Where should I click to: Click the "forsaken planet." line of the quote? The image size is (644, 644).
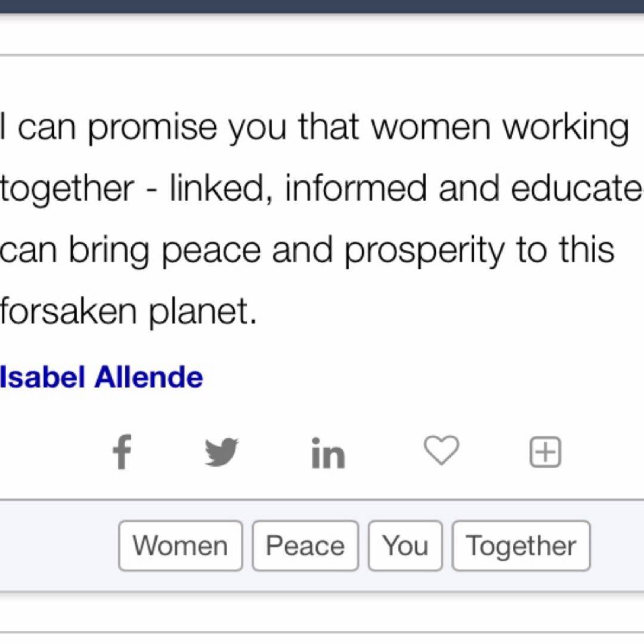(128, 311)
